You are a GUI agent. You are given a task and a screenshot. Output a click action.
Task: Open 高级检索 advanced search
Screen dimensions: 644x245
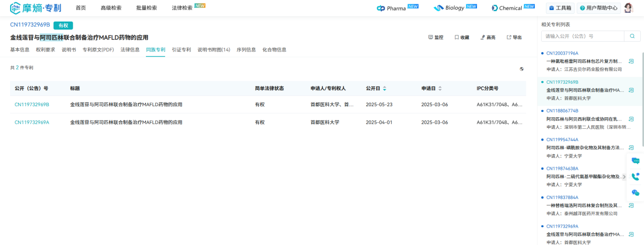pyautogui.click(x=111, y=8)
